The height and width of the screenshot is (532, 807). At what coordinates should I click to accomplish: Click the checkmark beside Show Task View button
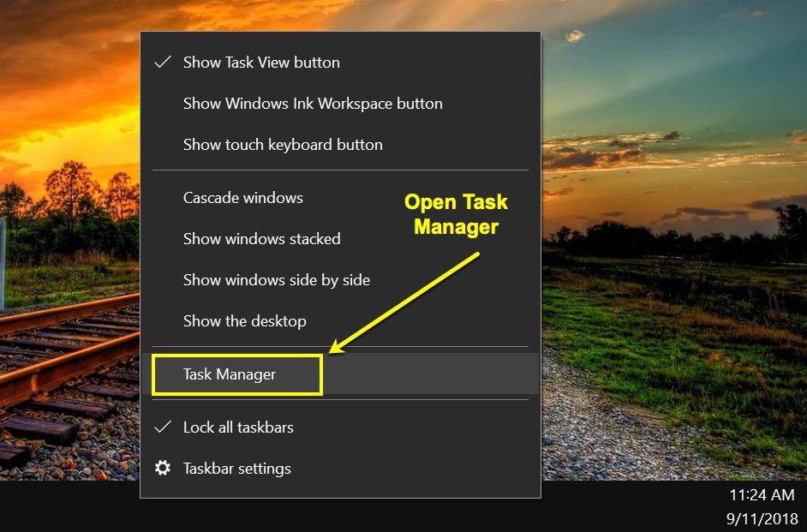tap(161, 62)
